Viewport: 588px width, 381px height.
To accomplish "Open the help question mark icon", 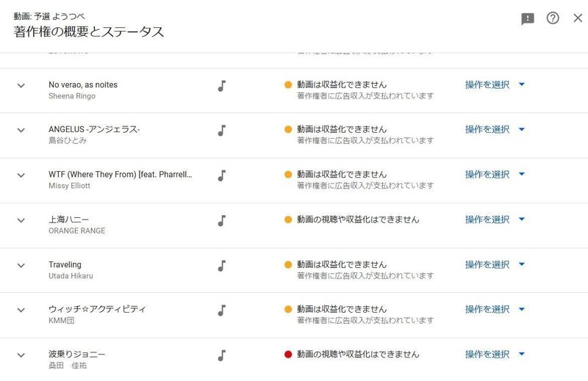I will point(553,18).
